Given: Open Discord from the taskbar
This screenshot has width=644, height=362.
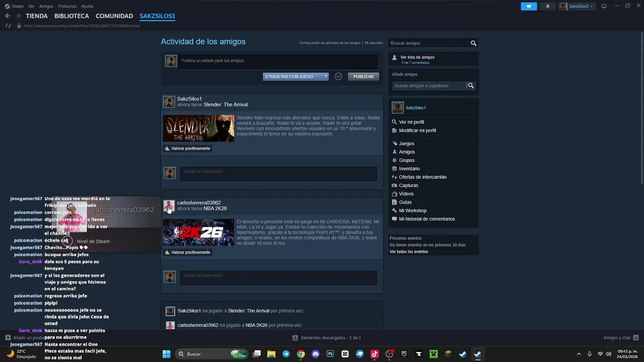Looking at the screenshot, I should (315, 354).
